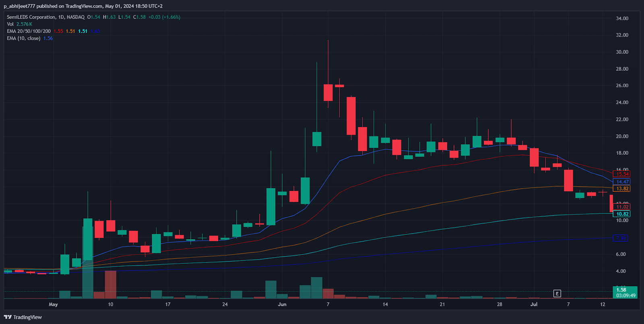This screenshot has height=324, width=644.
Task: Click the 'Jun' label on time axis
Action: point(282,304)
